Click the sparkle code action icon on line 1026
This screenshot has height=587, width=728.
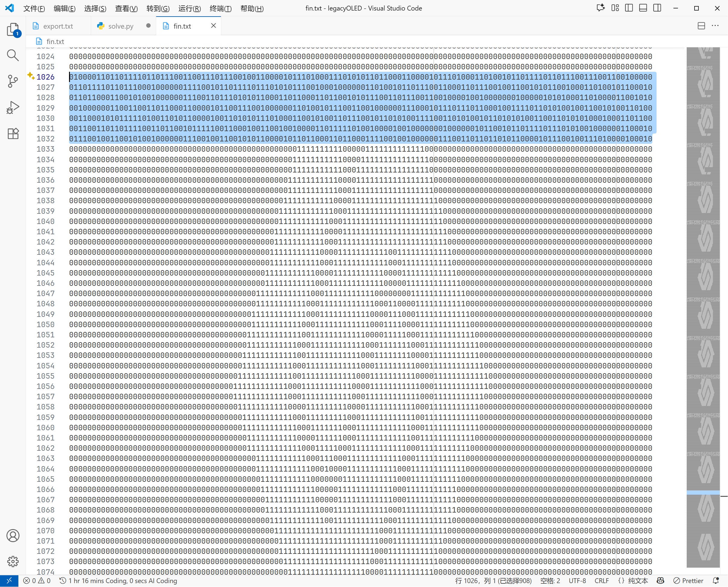tap(31, 76)
